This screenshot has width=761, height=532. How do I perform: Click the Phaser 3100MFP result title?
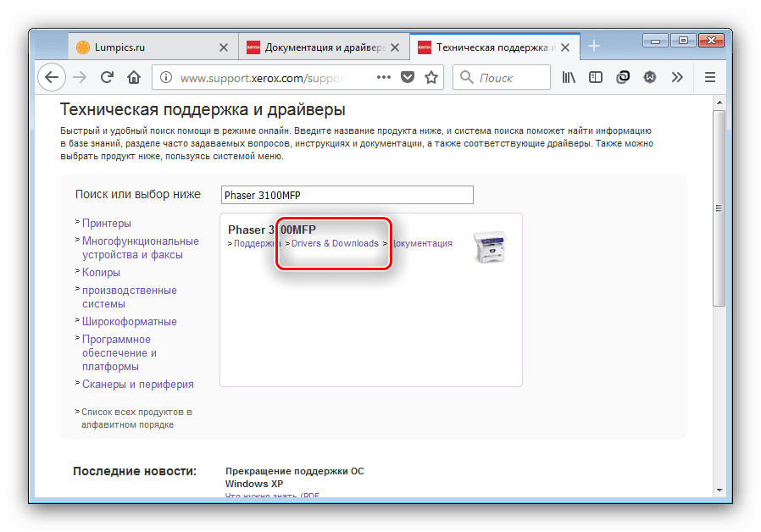(272, 230)
